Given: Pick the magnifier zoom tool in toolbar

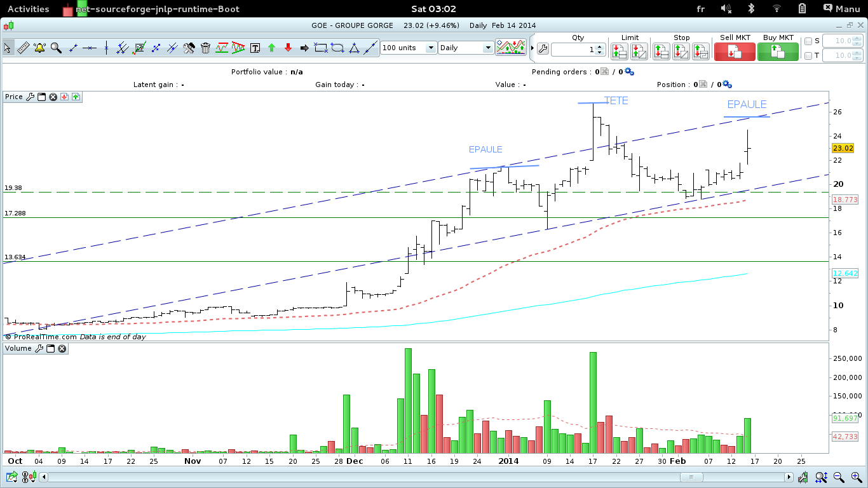Looking at the screenshot, I should pos(56,48).
